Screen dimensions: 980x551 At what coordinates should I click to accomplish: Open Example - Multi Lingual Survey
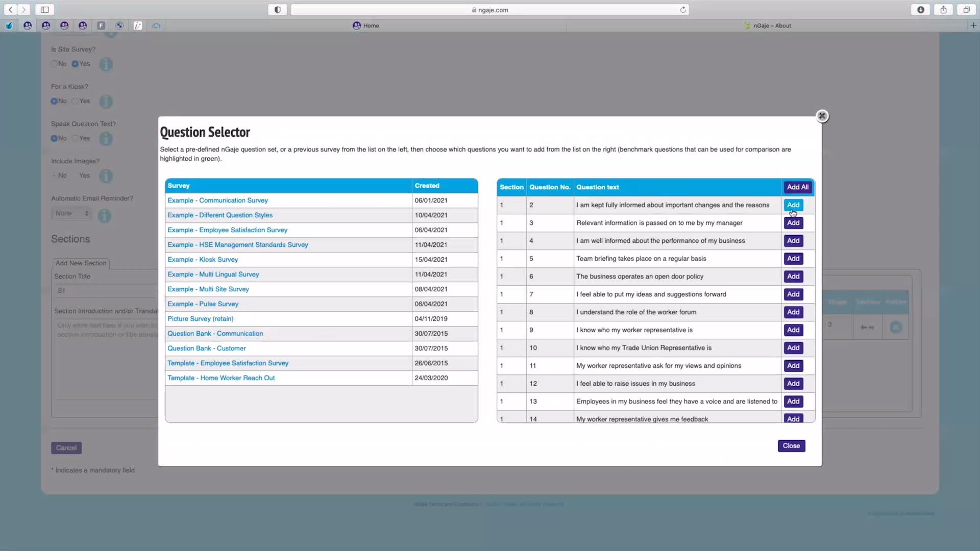(213, 274)
